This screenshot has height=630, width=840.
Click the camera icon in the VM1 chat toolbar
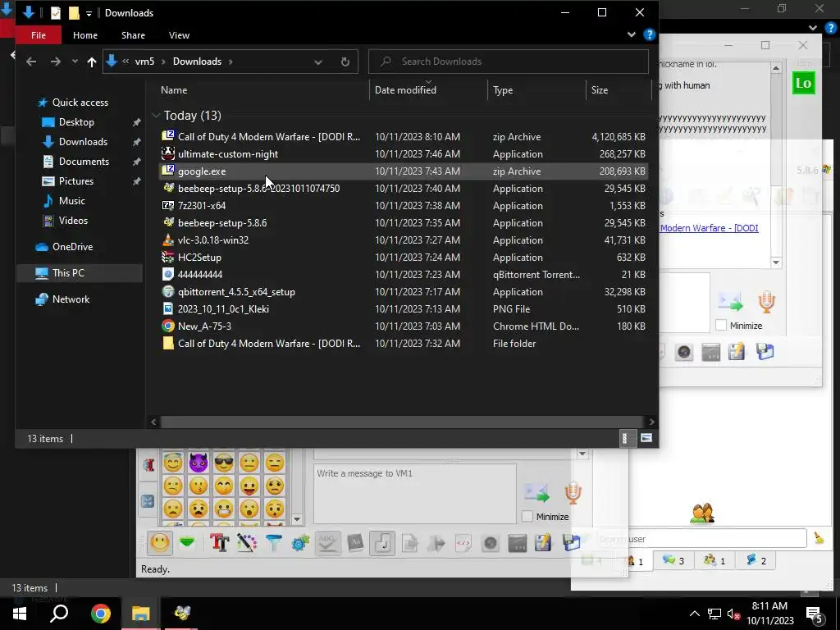click(x=491, y=543)
